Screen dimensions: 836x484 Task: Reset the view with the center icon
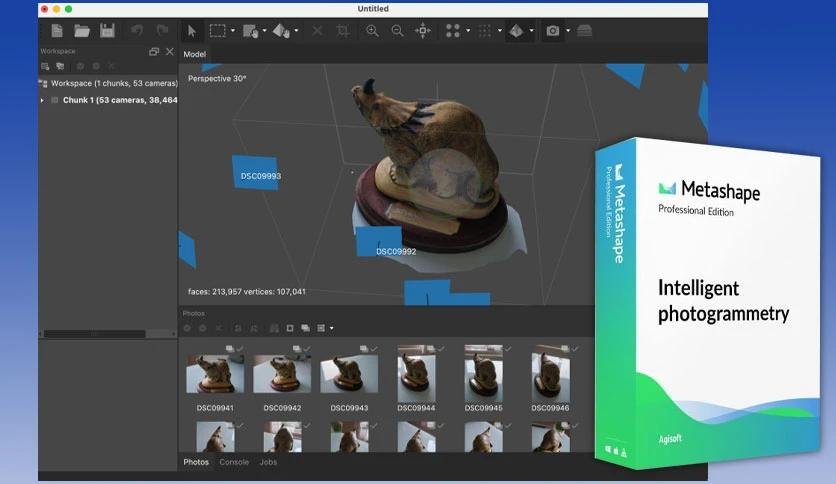pos(423,31)
